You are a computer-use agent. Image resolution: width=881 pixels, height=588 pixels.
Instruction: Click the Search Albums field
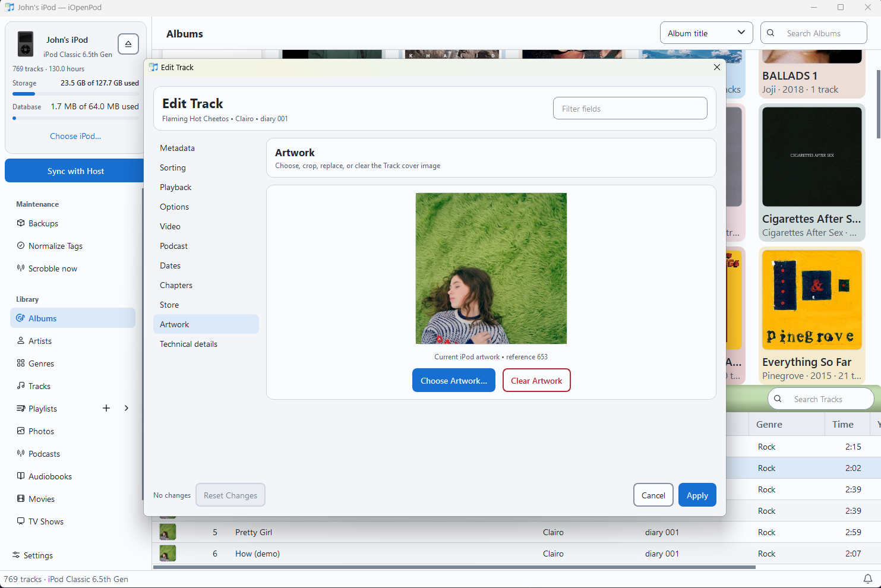[x=814, y=33]
